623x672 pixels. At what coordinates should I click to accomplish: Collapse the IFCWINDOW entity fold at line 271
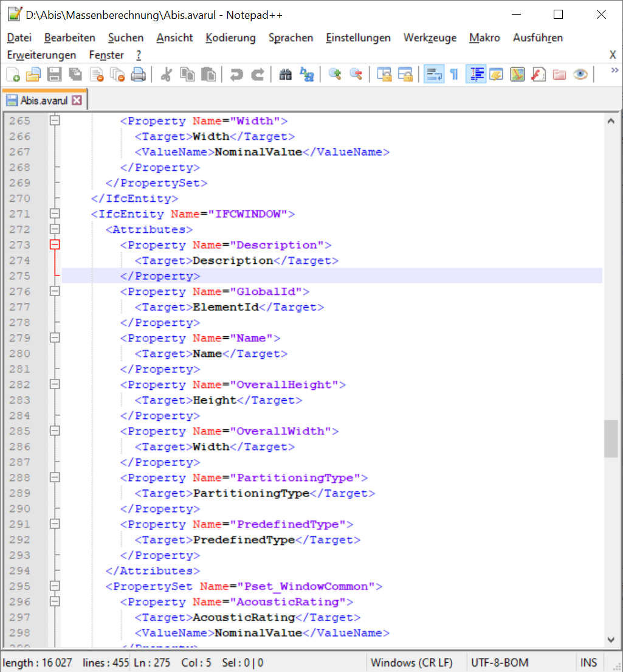(x=55, y=213)
